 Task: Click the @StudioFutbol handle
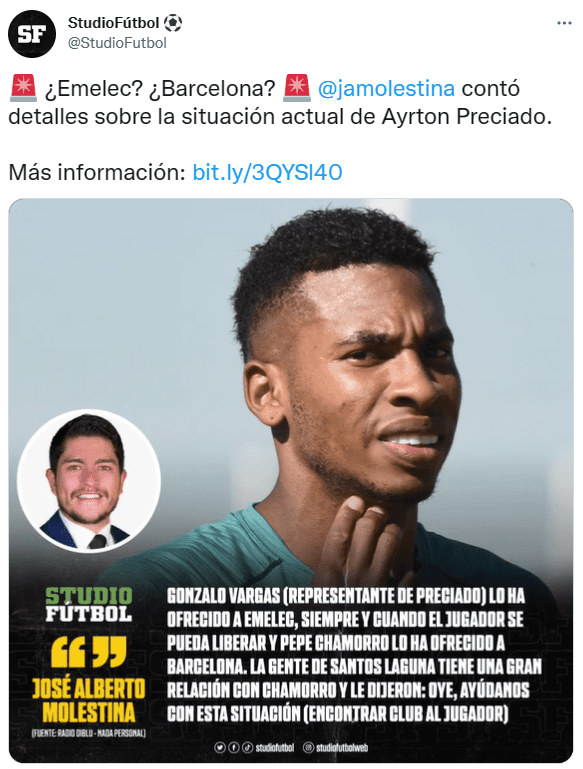coord(117,43)
